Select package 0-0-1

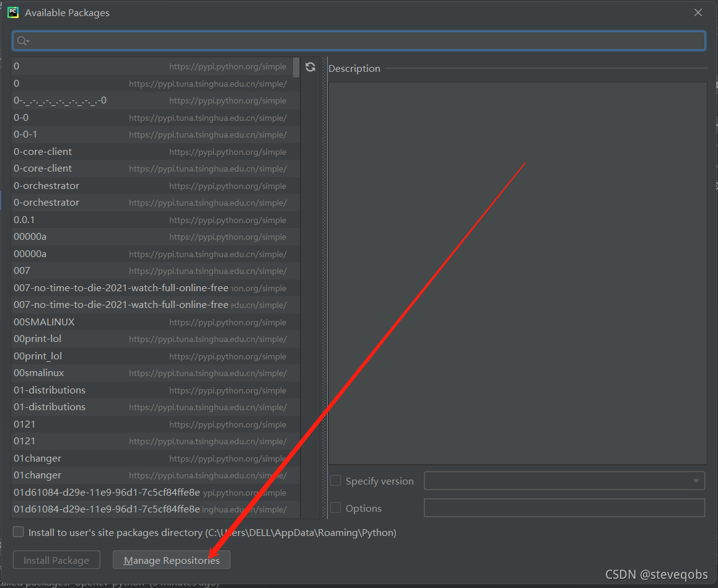(155, 134)
